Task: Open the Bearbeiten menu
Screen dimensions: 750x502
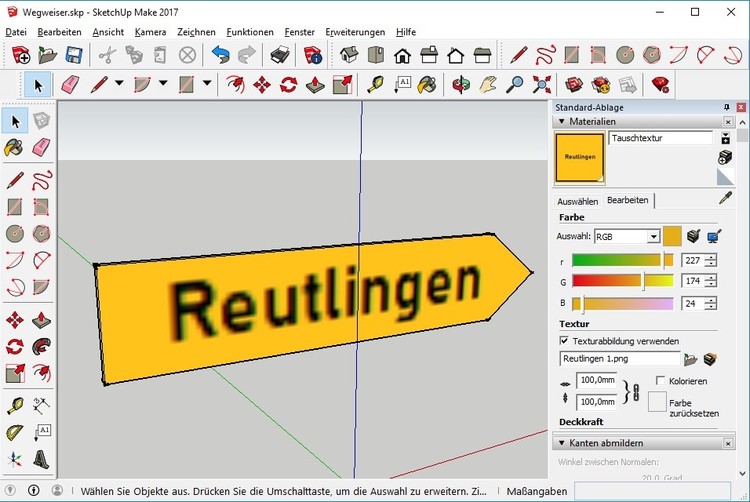Action: (59, 32)
